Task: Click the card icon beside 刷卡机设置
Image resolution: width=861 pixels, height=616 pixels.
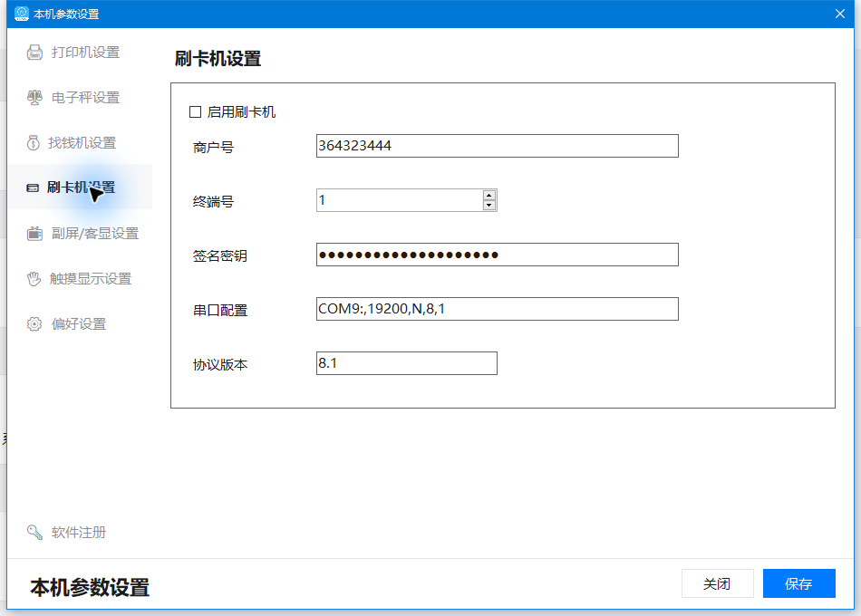Action: click(33, 188)
